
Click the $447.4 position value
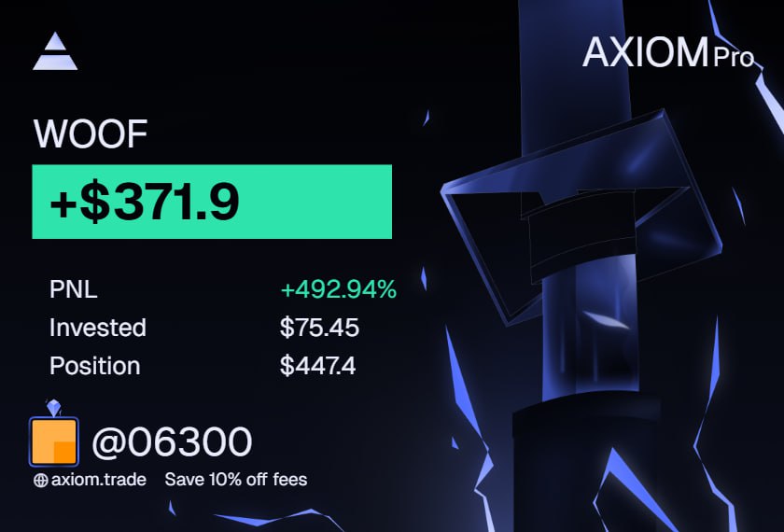(x=317, y=366)
